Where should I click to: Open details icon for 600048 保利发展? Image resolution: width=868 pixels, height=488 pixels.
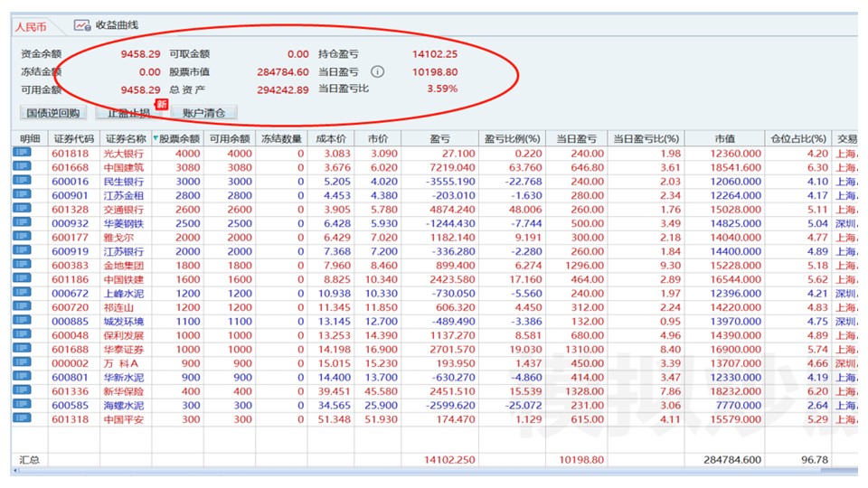click(22, 334)
